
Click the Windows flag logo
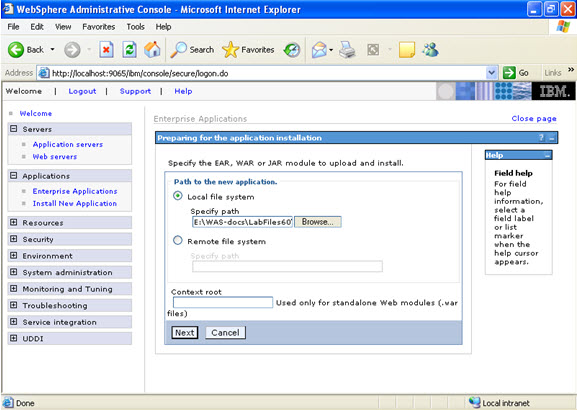click(563, 26)
